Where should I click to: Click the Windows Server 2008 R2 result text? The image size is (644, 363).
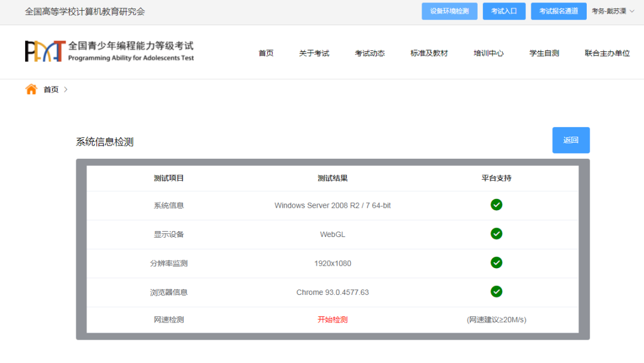(x=333, y=205)
